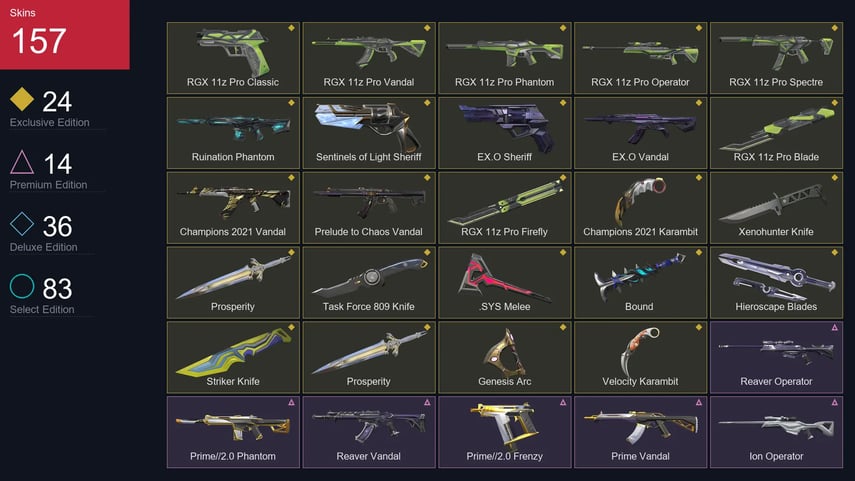Select the RGX 11z Pro Classic skin
This screenshot has width=855, height=481.
233,58
